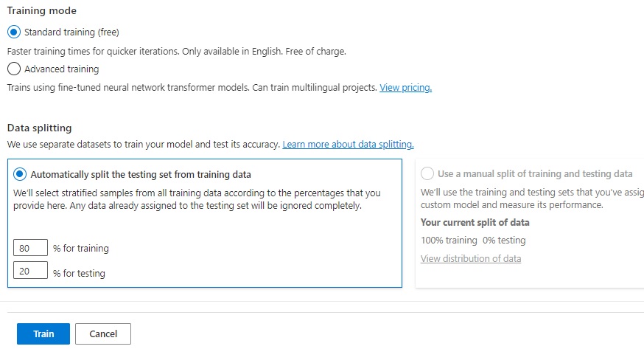644x349 pixels.
Task: Click the '% for testing' label
Action: coord(79,274)
